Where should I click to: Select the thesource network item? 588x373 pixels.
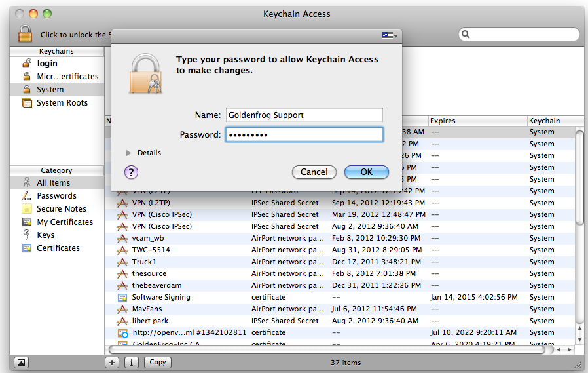(340, 273)
